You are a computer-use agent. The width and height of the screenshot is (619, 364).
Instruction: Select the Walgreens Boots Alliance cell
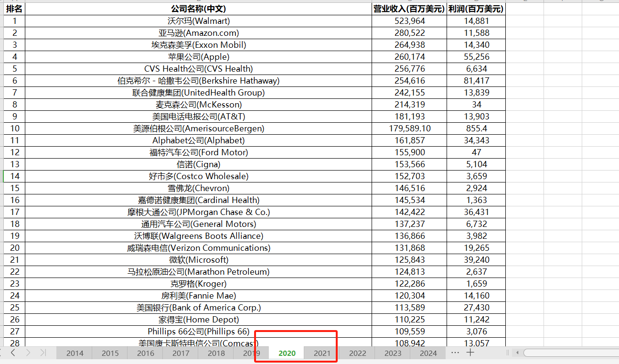click(198, 236)
